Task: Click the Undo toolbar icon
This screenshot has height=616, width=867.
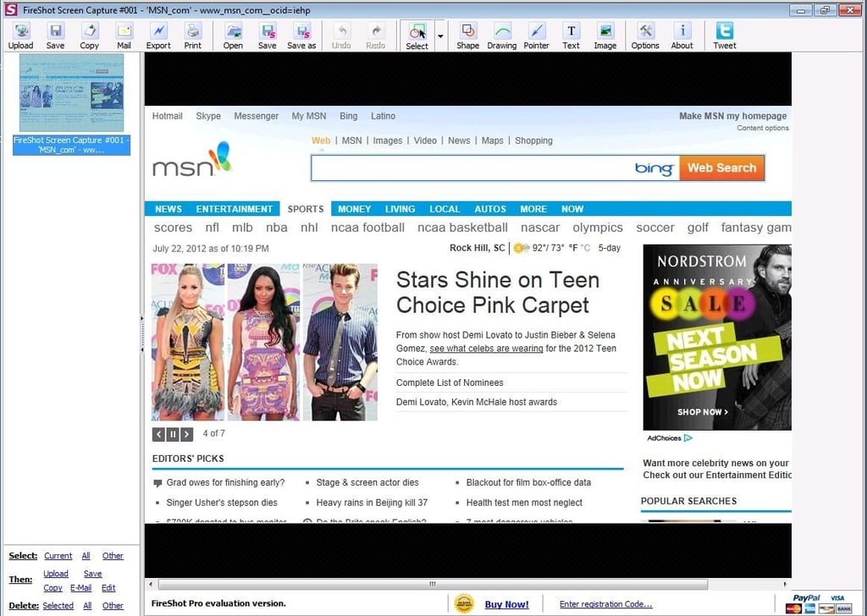Action: pyautogui.click(x=341, y=36)
